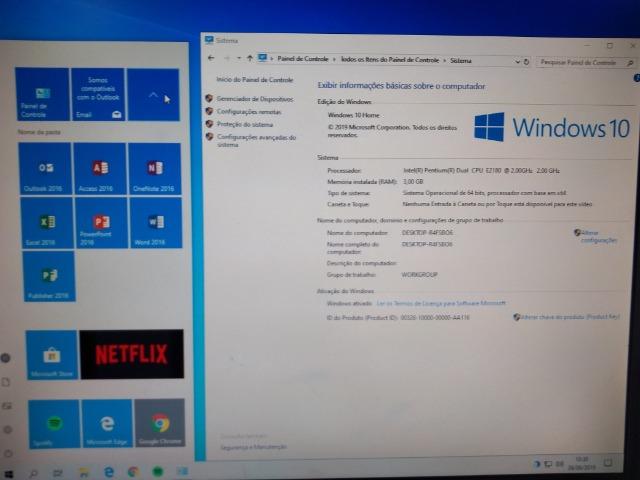The image size is (640, 480).
Task: Open Pictures icon in Start menu rail
Action: tap(7, 406)
